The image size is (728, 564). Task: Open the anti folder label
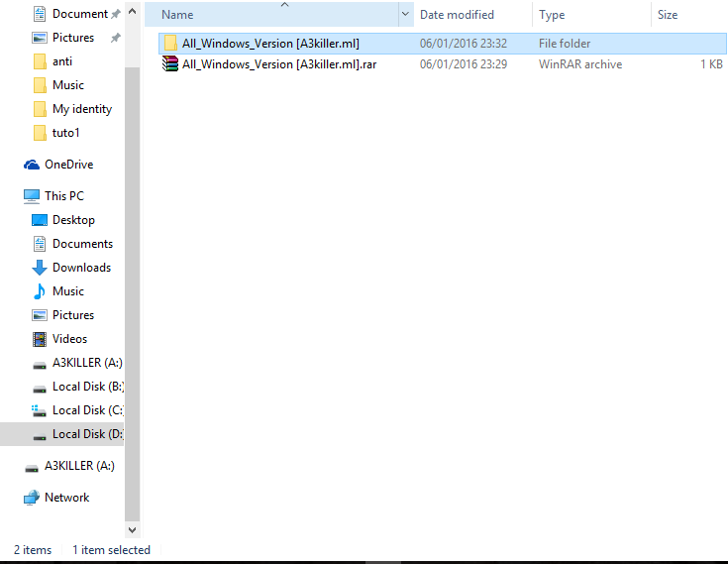(62, 61)
